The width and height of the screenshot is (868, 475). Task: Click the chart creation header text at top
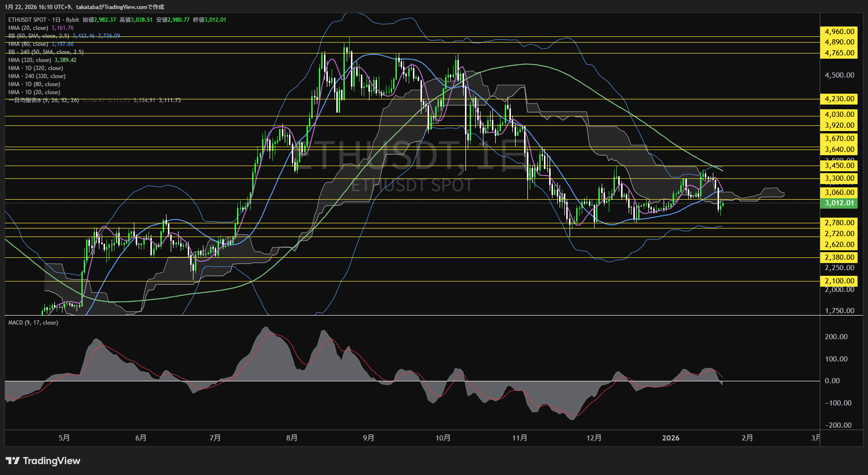[x=85, y=7]
